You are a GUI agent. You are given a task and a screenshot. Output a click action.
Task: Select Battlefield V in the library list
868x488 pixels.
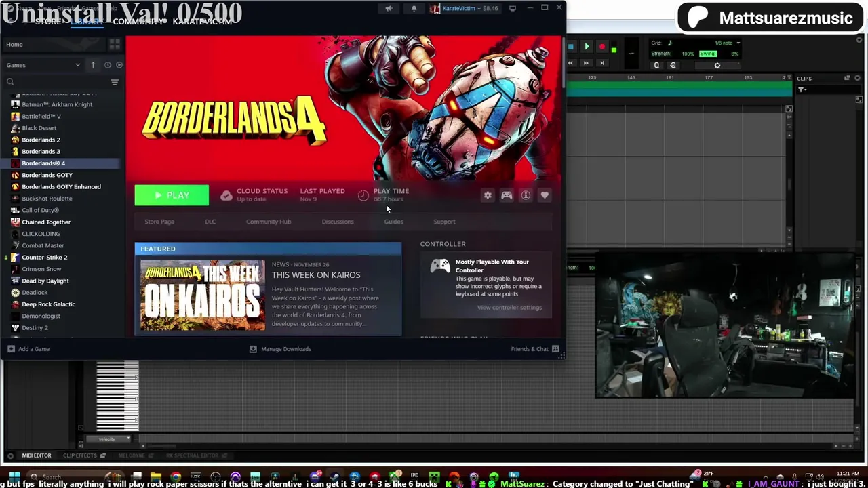coord(41,116)
